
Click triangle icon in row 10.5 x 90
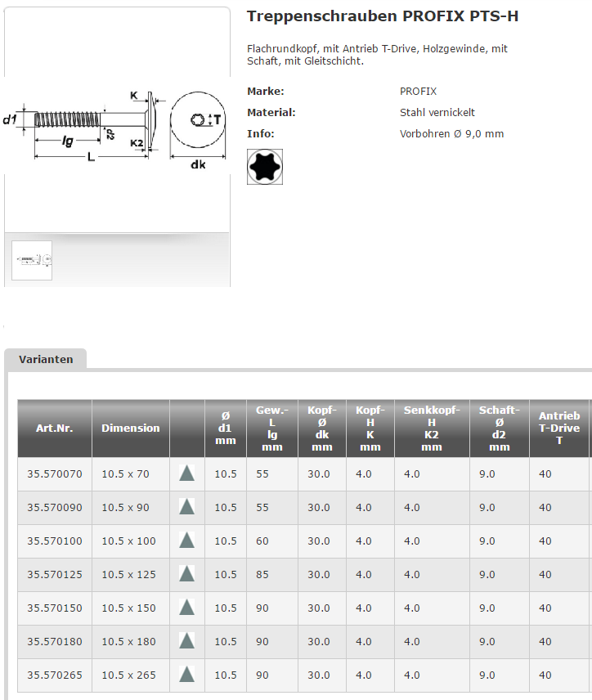(x=186, y=507)
